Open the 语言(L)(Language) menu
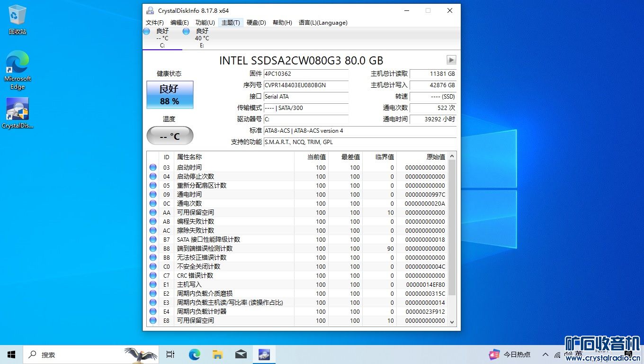 pos(323,23)
